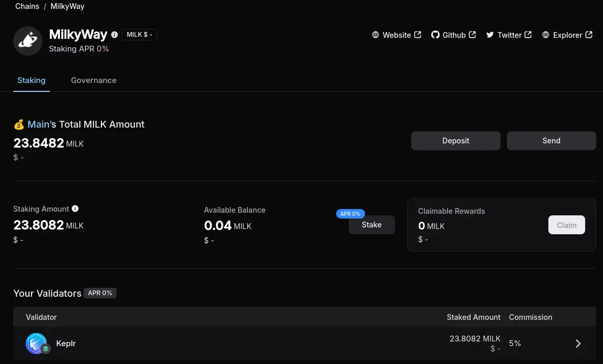Click Validator column header
603x364 pixels.
click(x=41, y=317)
